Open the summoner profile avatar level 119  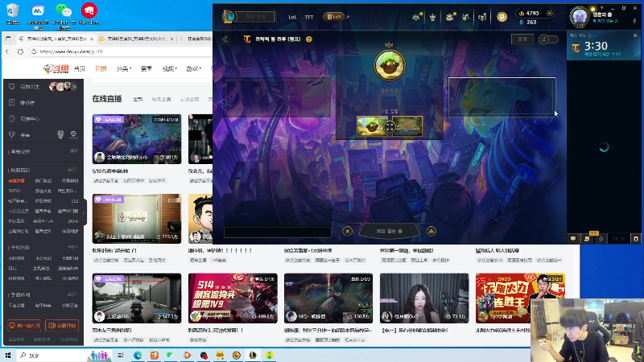[580, 17]
